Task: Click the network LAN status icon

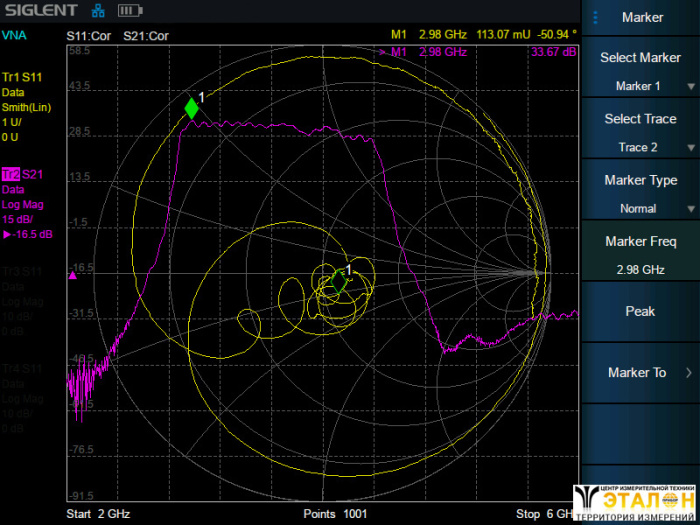Action: [x=98, y=12]
